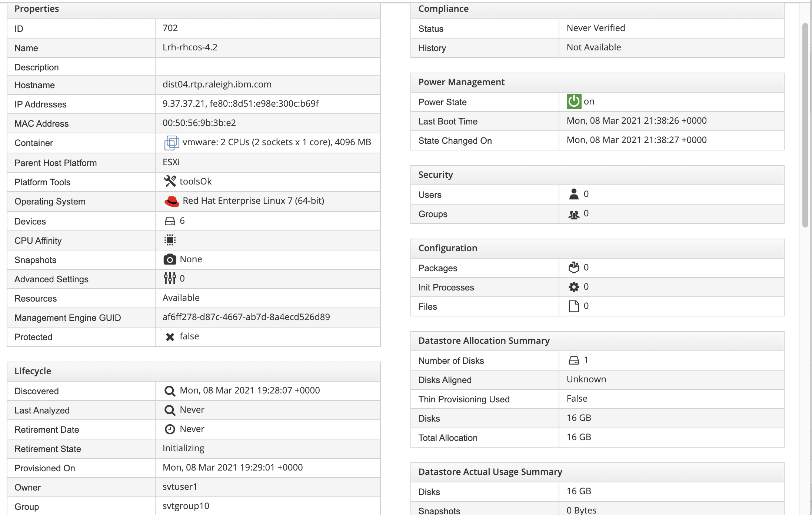Click the CPU Affinity chip icon
Image resolution: width=812 pixels, height=515 pixels.
(170, 240)
